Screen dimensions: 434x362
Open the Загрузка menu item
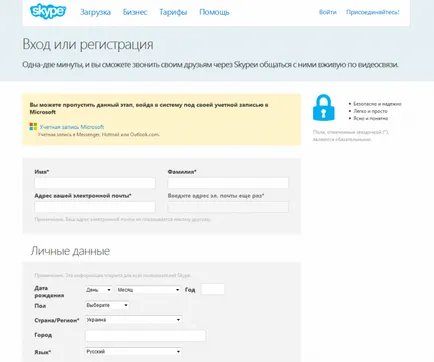95,12
